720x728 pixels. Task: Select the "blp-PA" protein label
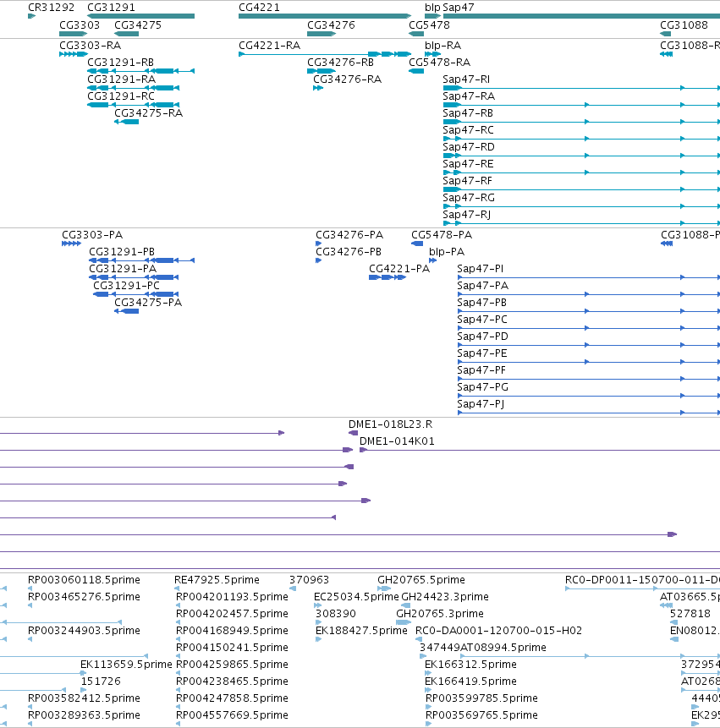[x=447, y=252]
